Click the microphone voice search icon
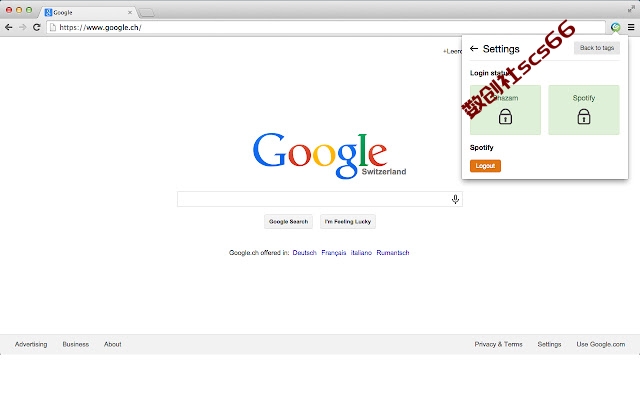This screenshot has height=400, width=640. coord(456,199)
